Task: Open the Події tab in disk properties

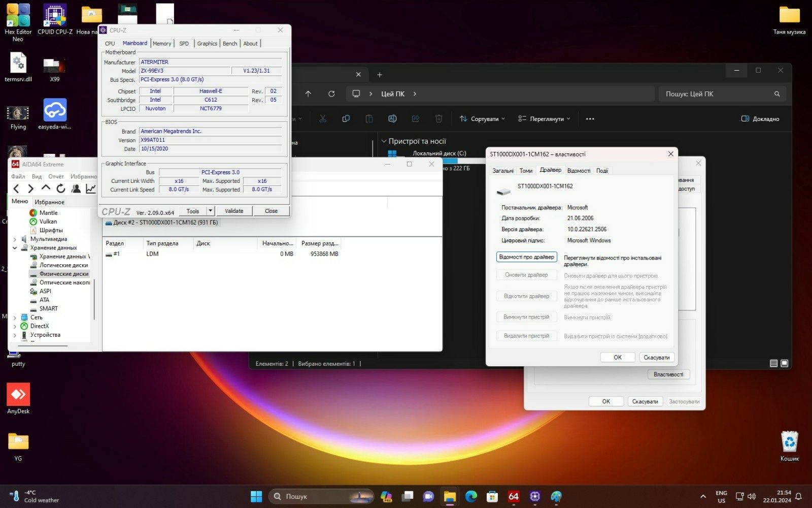Action: (x=602, y=171)
